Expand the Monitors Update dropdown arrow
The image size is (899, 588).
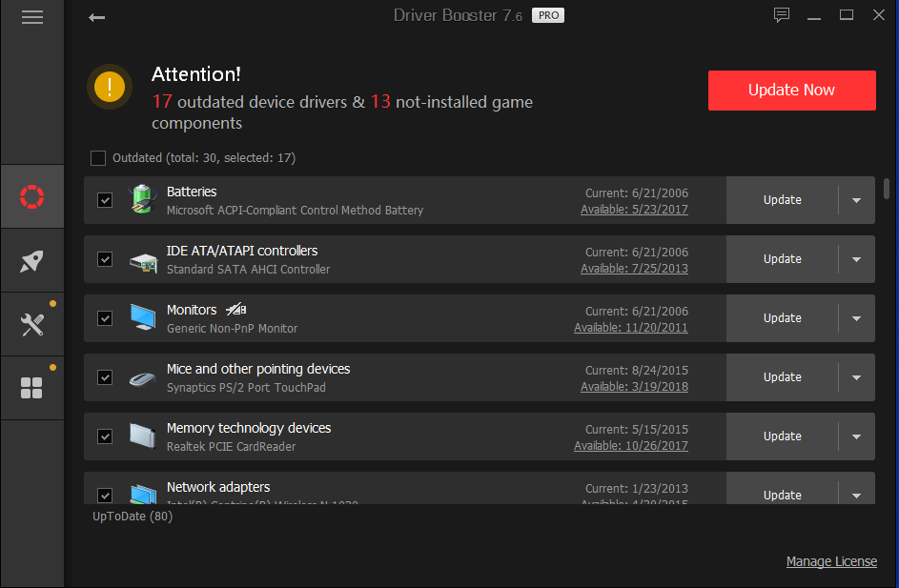[x=856, y=318]
